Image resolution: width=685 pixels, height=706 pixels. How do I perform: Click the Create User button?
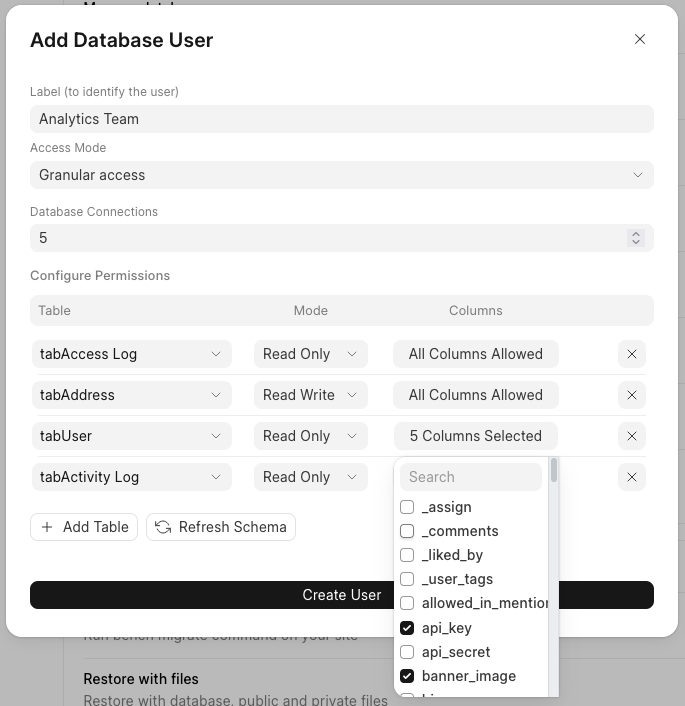[x=341, y=595]
